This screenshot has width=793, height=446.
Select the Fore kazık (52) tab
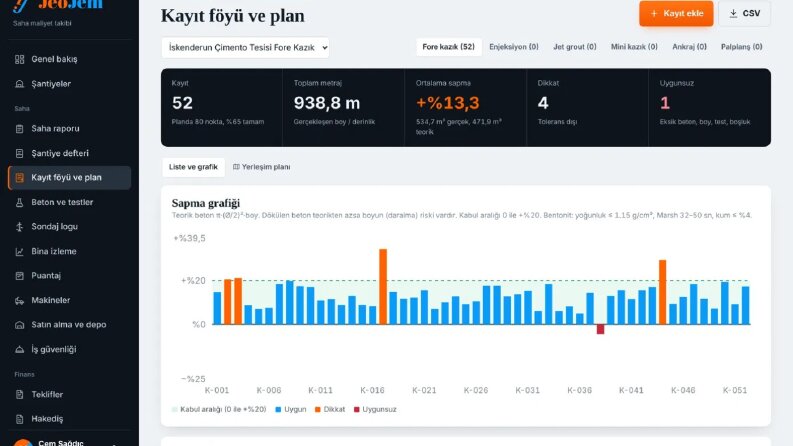[449, 47]
